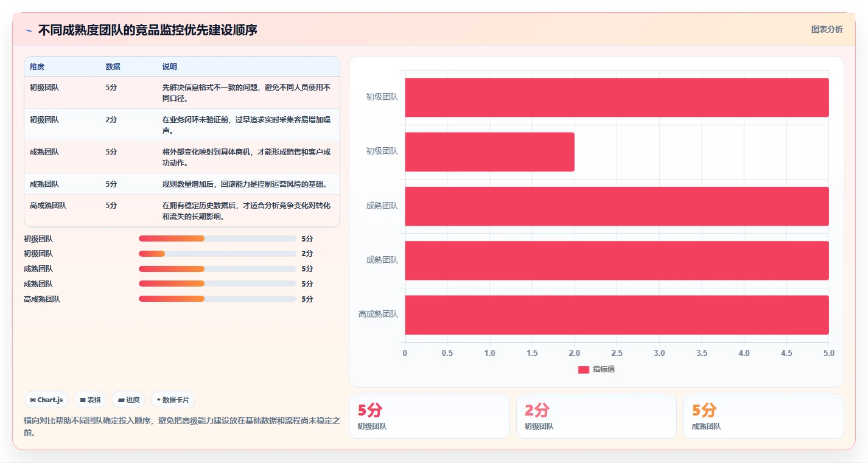Click the description starting 在业务闭环未验证前

pos(247,125)
